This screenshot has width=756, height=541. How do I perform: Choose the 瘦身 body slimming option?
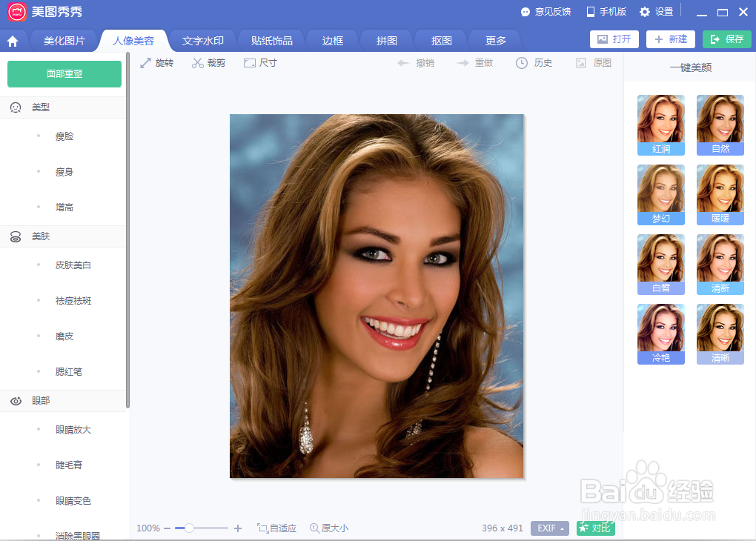pos(64,172)
